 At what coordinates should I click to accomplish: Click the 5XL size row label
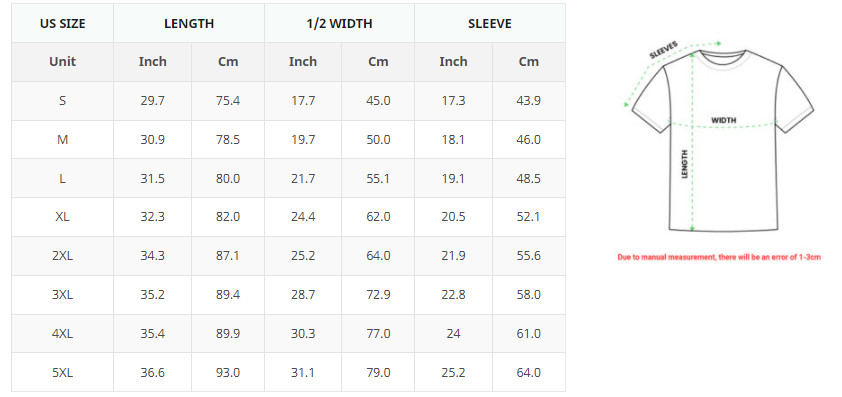click(x=62, y=372)
